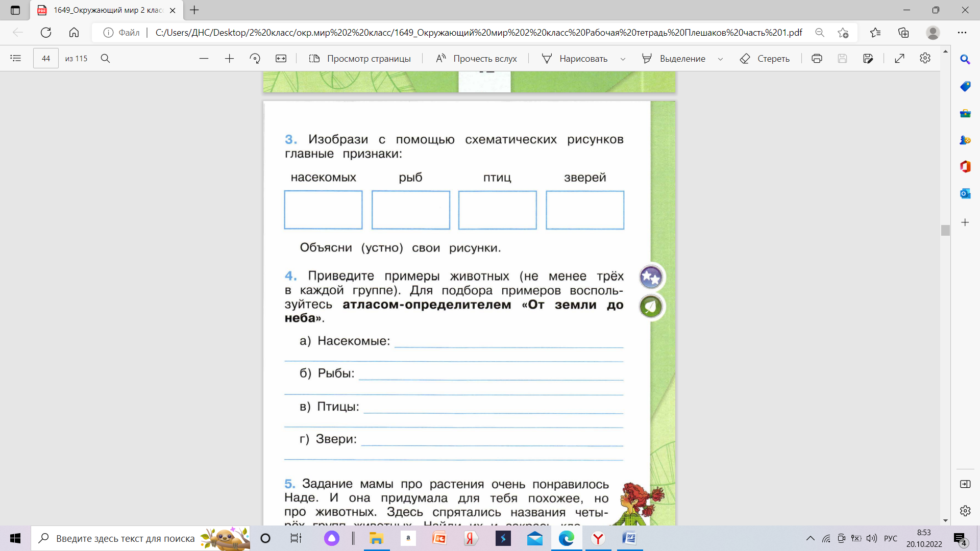Open Yandex browser from taskbar

[x=598, y=538]
